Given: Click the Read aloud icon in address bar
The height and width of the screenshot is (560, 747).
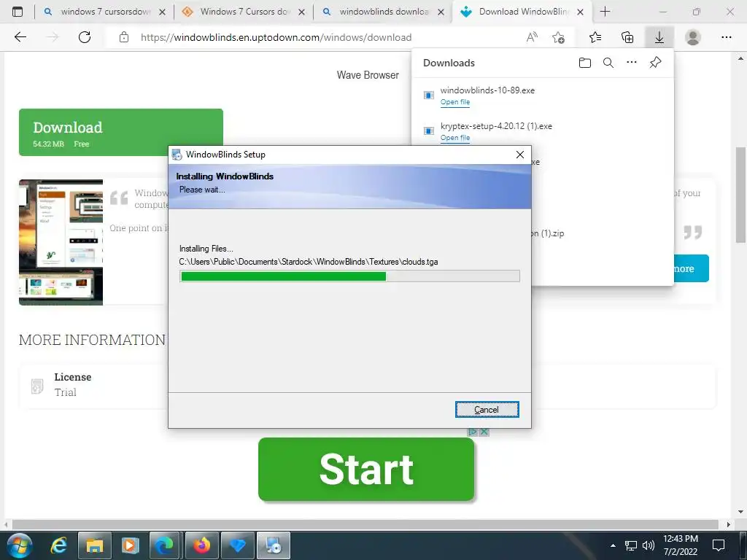Looking at the screenshot, I should tap(532, 37).
